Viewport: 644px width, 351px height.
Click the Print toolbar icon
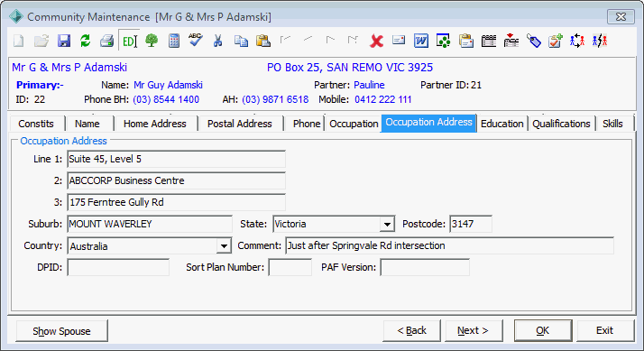tap(106, 41)
